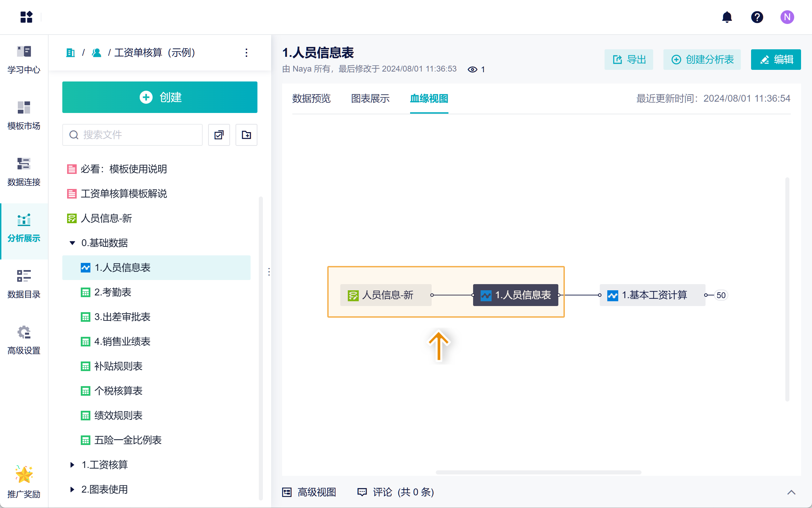Switch to the 数据预览 tab
812x508 pixels.
pyautogui.click(x=311, y=99)
